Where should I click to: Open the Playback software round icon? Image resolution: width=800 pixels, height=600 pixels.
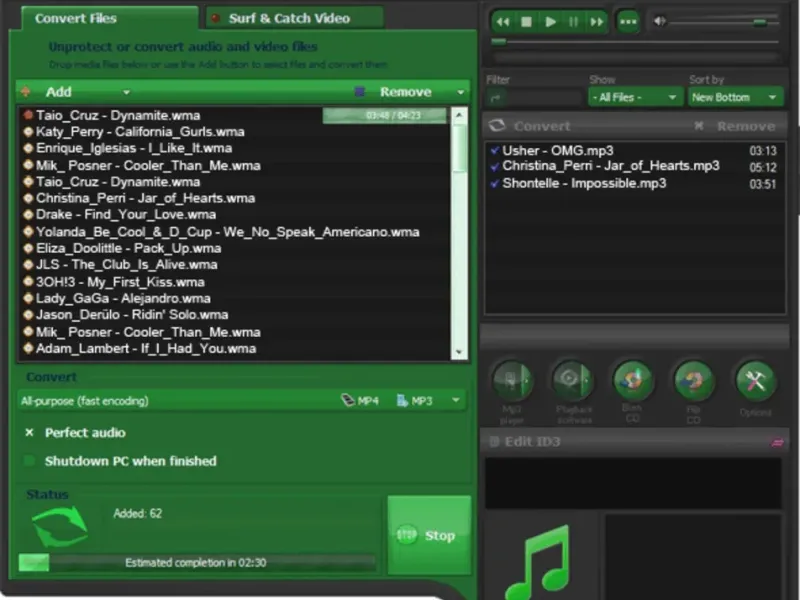(573, 380)
